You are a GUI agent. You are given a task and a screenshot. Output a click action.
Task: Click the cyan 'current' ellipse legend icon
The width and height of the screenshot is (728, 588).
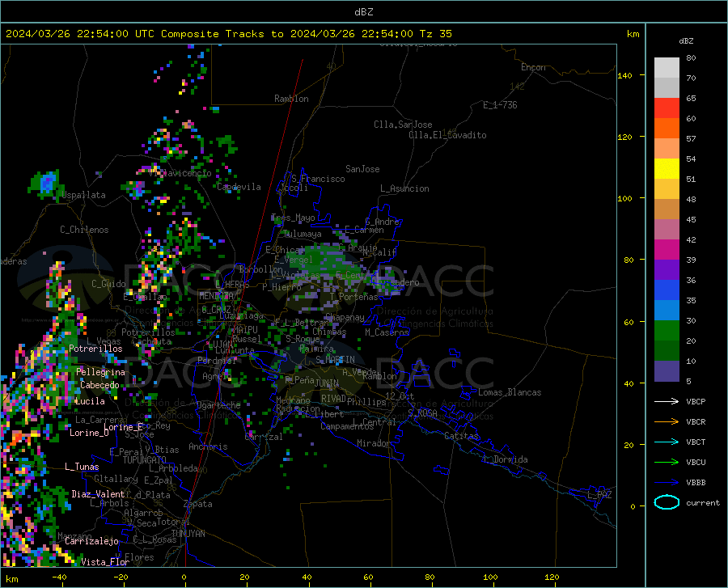tap(667, 502)
